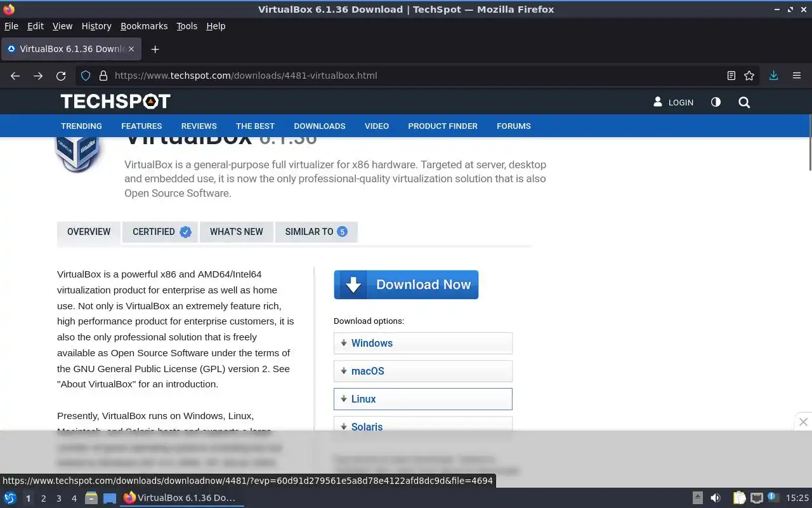Open the History menu

[96, 26]
